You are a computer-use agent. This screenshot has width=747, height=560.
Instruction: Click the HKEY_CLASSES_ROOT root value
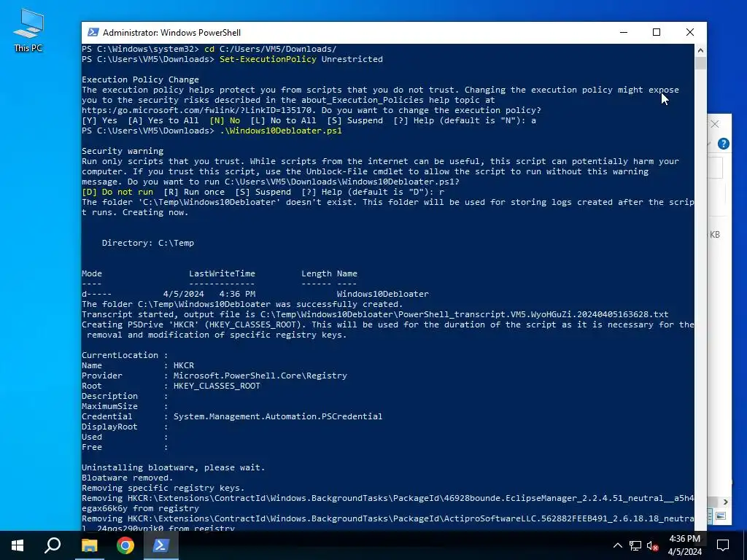[217, 386]
